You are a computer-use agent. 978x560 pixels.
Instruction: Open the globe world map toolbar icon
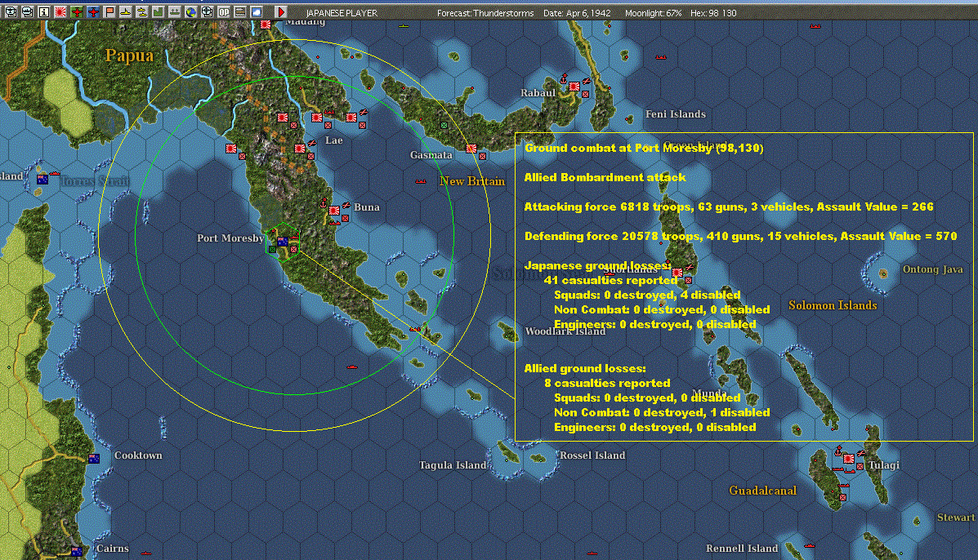point(191,11)
